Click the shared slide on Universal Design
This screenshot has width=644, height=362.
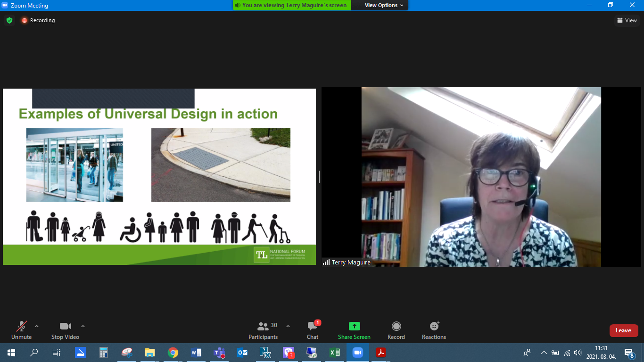pos(159,177)
